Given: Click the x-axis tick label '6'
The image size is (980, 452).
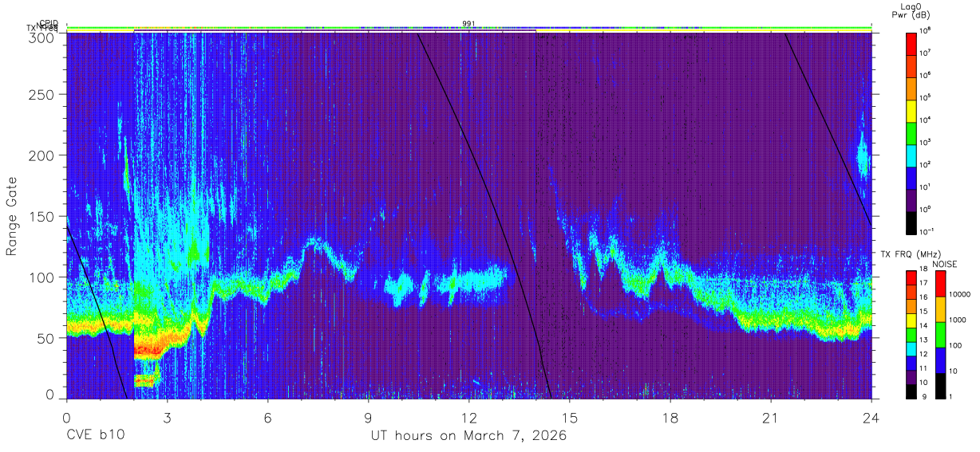Looking at the screenshot, I should 267,417.
